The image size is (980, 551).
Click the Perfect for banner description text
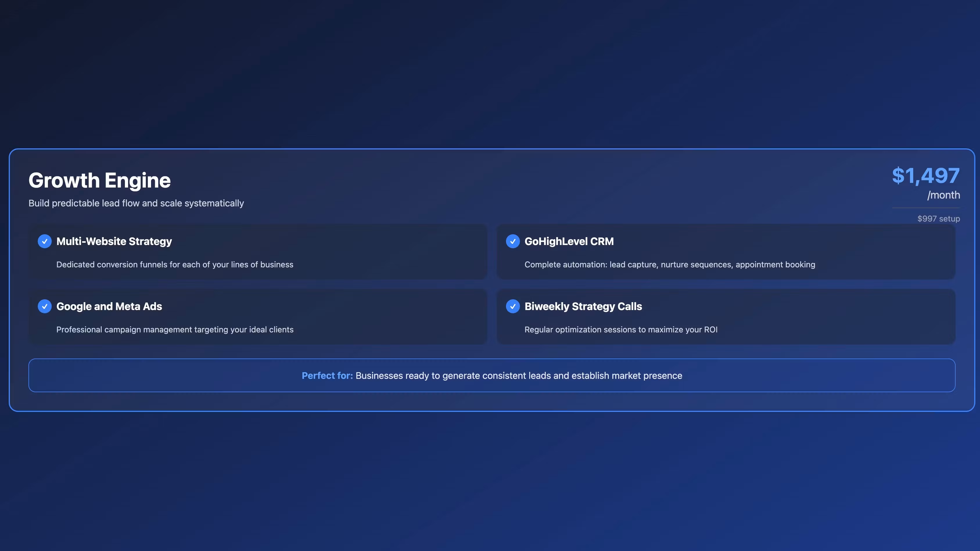518,376
